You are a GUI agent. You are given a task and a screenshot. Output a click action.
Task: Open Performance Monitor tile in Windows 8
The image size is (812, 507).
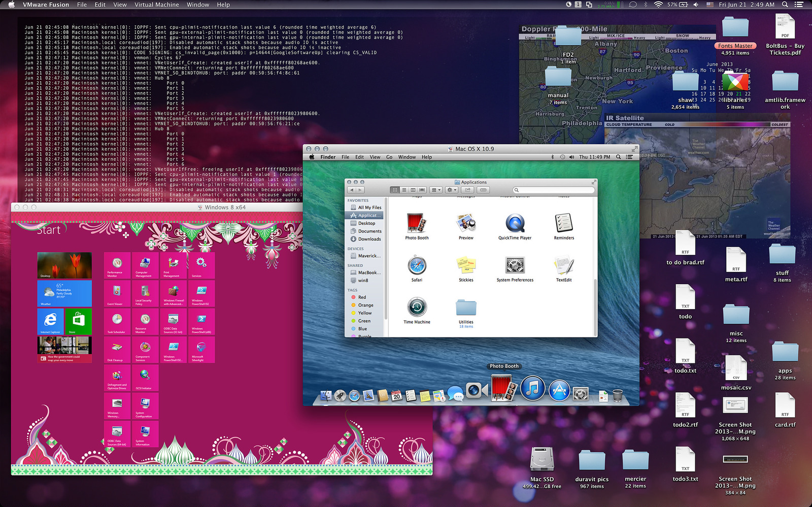pos(117,265)
